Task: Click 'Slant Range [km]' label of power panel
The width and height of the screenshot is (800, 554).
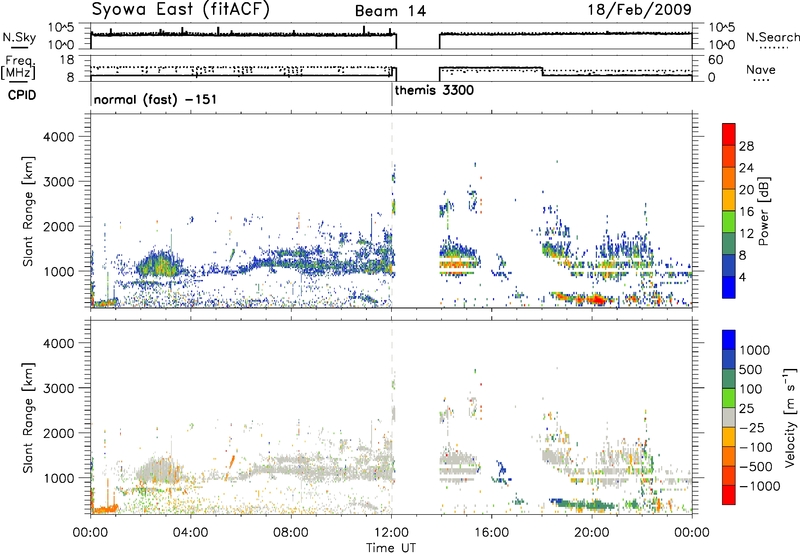Action: tap(28, 211)
